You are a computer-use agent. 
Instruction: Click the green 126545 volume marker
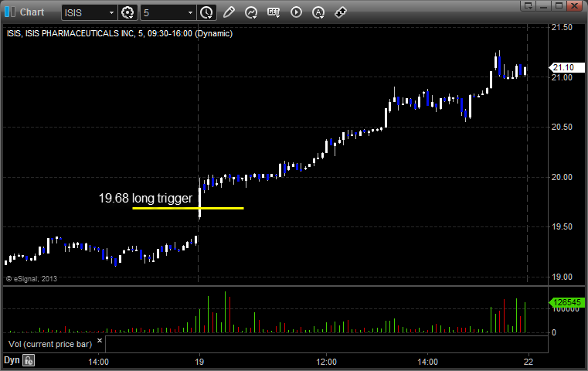pos(566,302)
